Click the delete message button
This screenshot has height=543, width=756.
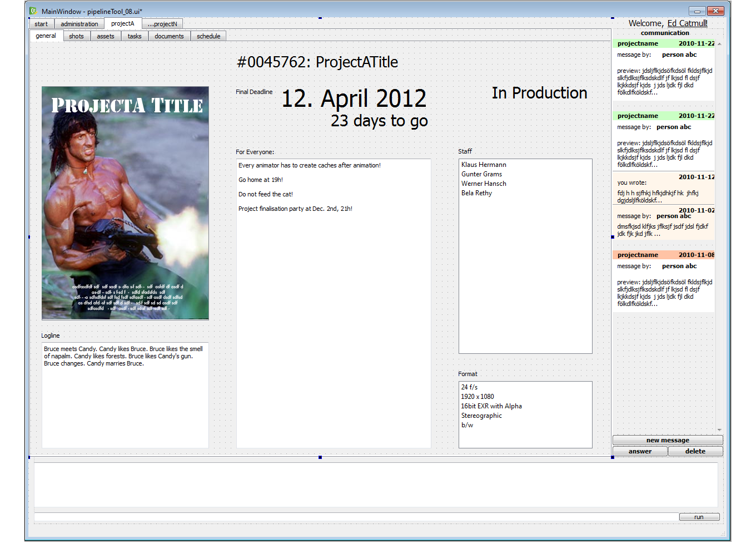[x=695, y=451]
